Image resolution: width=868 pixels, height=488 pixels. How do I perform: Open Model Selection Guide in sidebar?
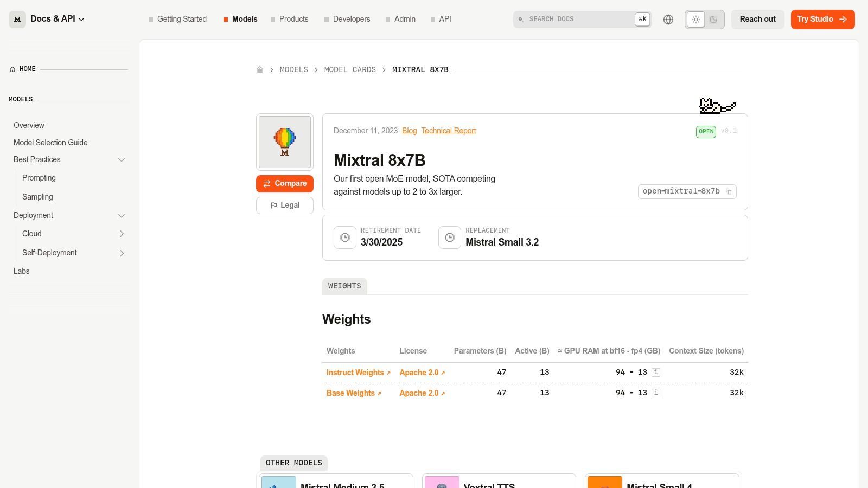click(x=50, y=143)
